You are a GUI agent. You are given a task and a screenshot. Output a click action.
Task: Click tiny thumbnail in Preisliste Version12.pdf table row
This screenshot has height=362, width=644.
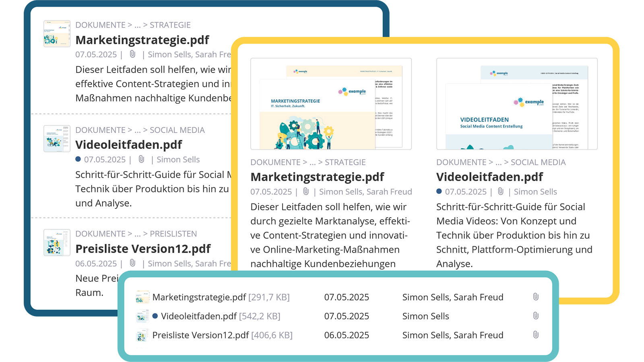(x=142, y=335)
